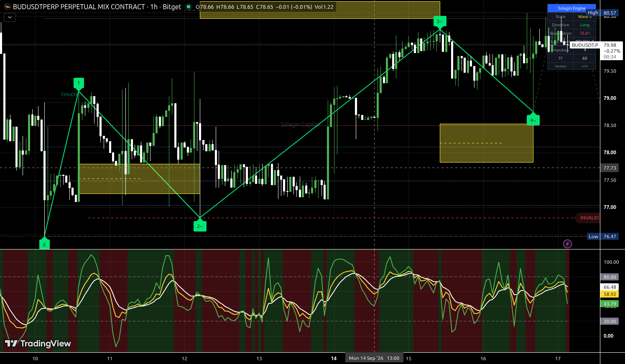
Task: Click date 17 on the time axis
Action: (x=558, y=359)
